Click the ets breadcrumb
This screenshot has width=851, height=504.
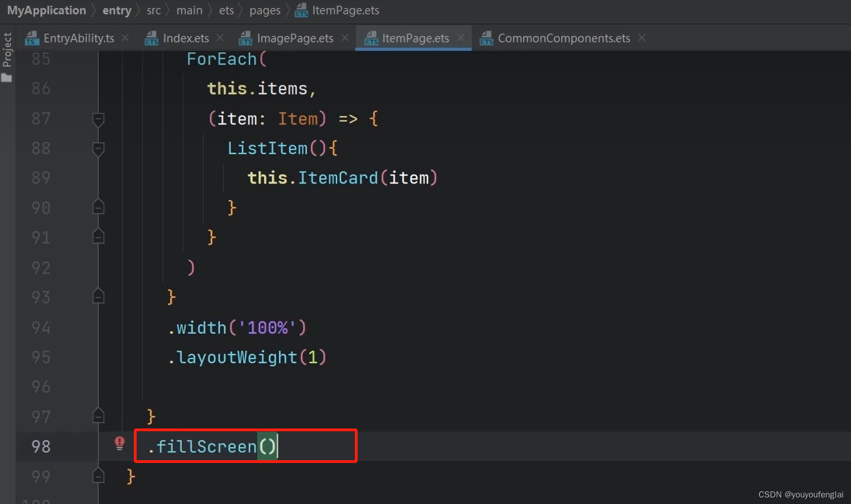pos(226,10)
